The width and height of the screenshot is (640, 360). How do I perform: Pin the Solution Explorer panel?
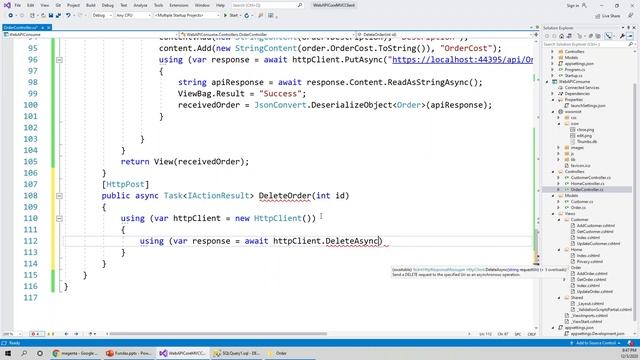pos(628,28)
